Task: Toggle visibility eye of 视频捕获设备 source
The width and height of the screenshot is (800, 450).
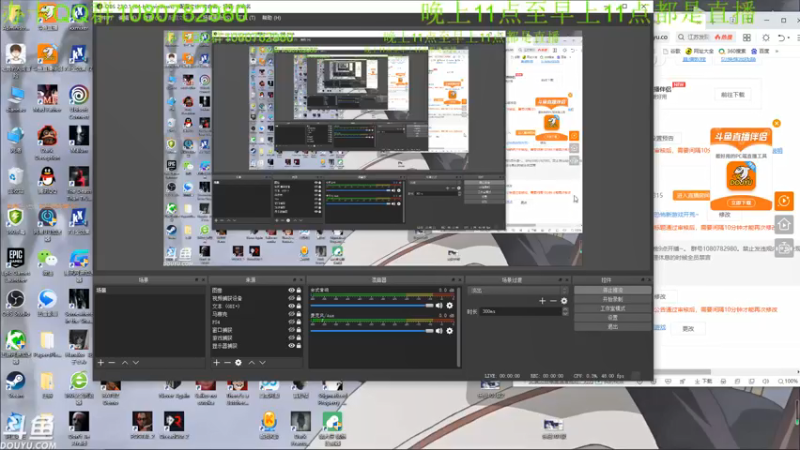Action: point(291,298)
